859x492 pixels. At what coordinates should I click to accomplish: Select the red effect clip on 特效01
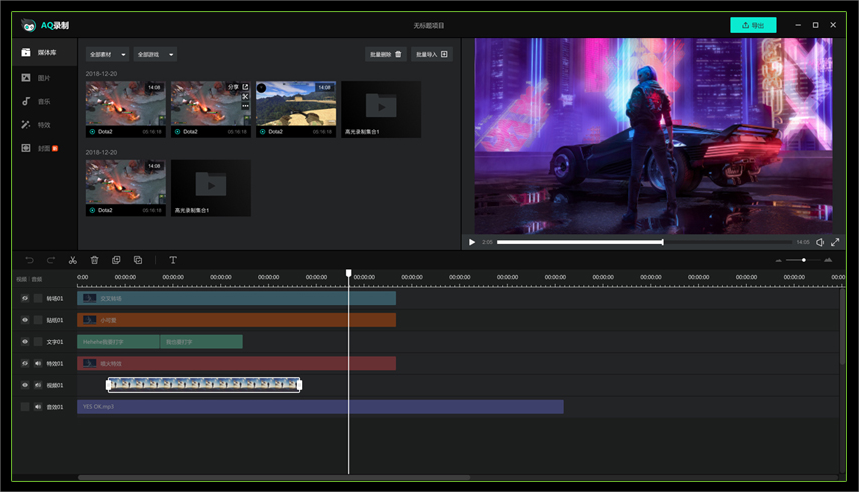[236, 363]
